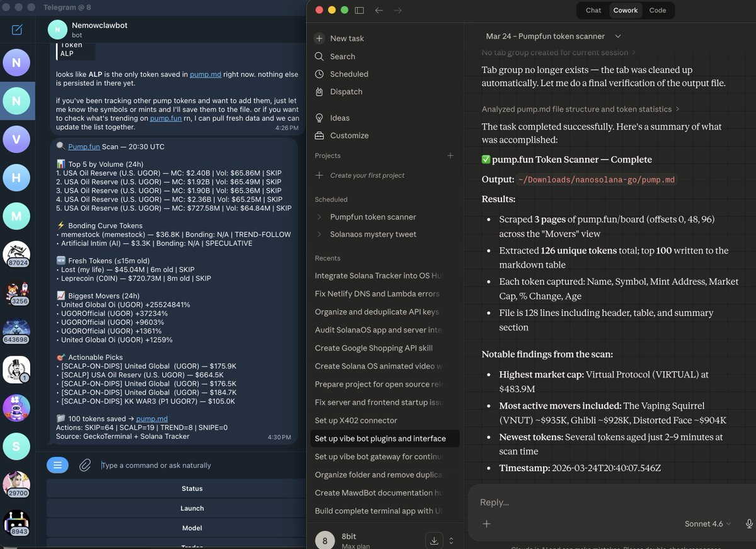Open Ideas with the lightbulb icon
The image size is (756, 549).
pyautogui.click(x=332, y=118)
